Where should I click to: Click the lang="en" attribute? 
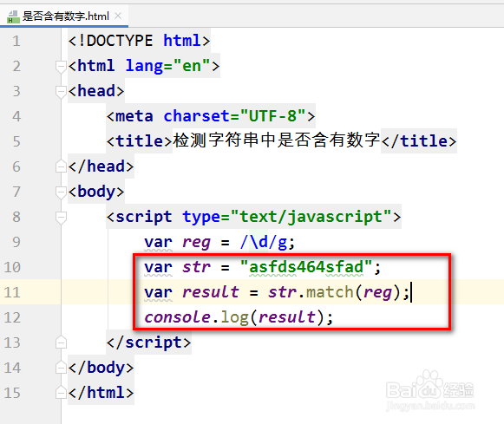167,66
